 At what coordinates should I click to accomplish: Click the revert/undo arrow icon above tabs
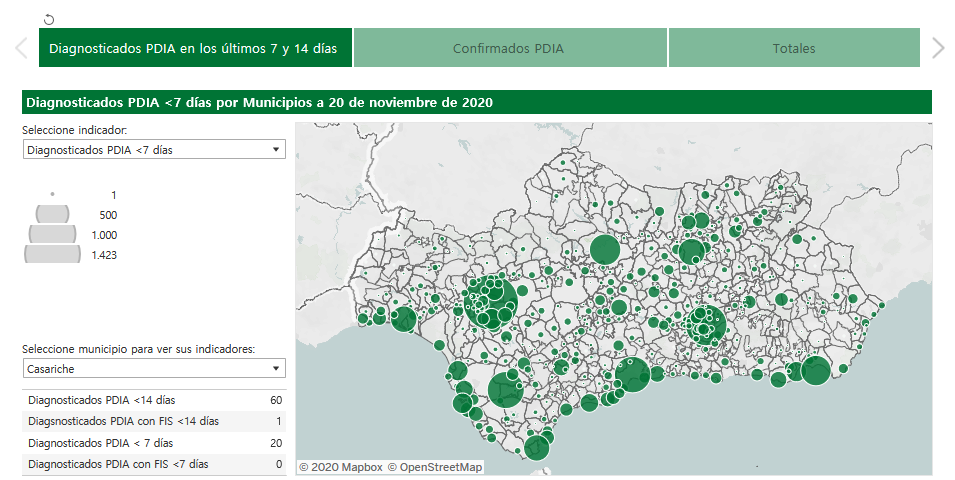pos(50,19)
